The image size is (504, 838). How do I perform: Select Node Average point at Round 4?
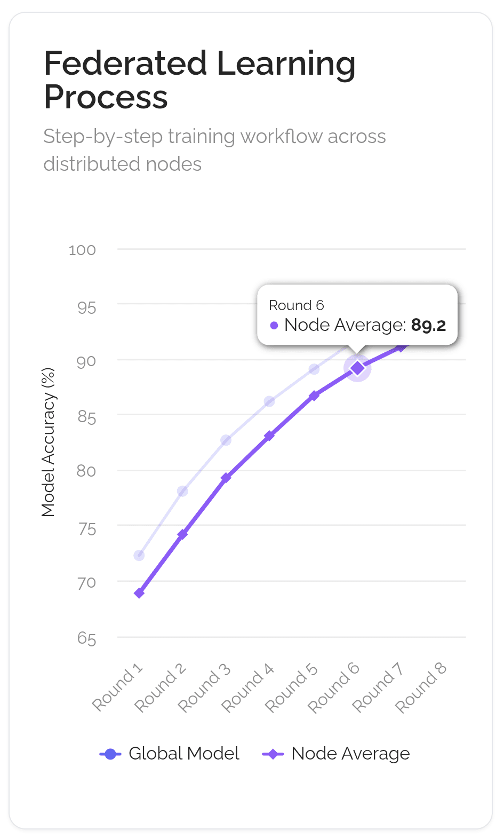point(269,436)
